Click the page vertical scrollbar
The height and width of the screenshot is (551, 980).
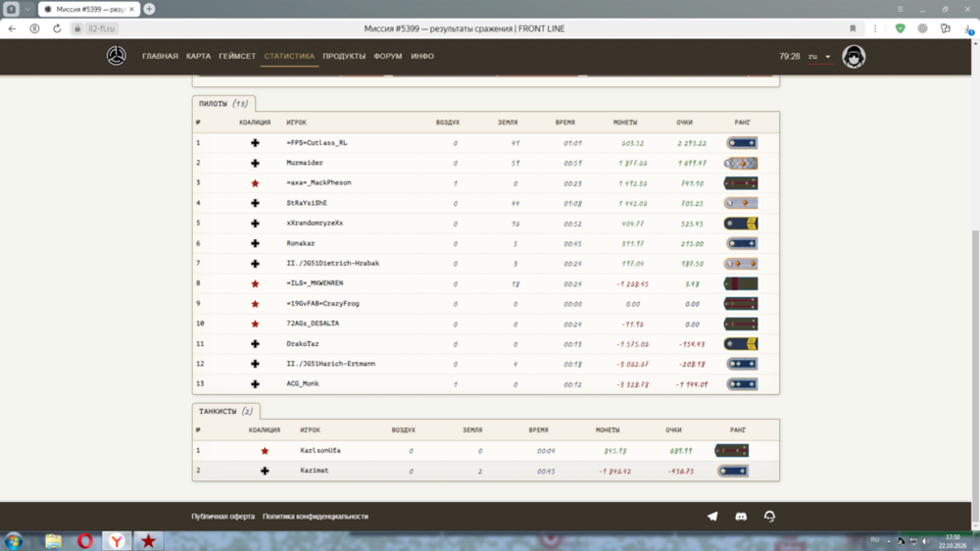[x=975, y=376]
